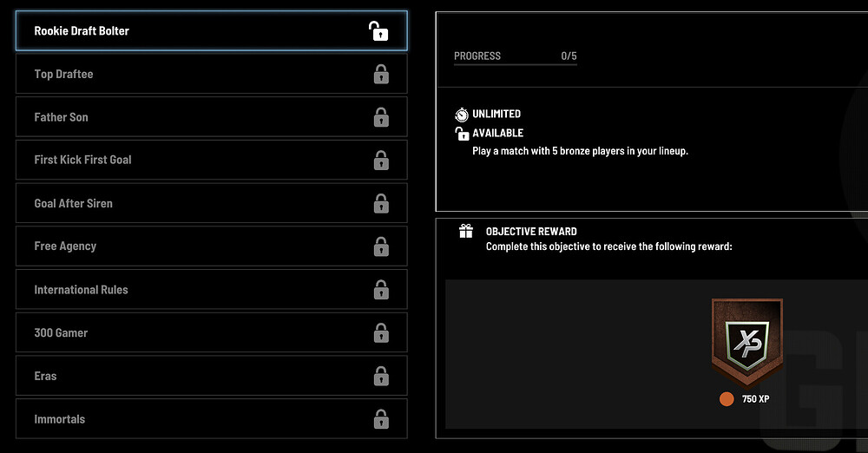Click the lock icon beside Father Son
The height and width of the screenshot is (453, 868).
coord(380,117)
